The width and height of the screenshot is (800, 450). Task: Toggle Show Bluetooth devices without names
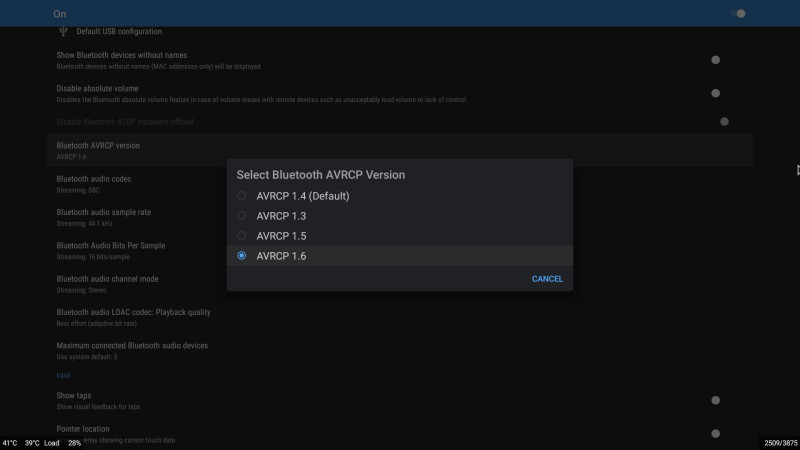tap(715, 60)
